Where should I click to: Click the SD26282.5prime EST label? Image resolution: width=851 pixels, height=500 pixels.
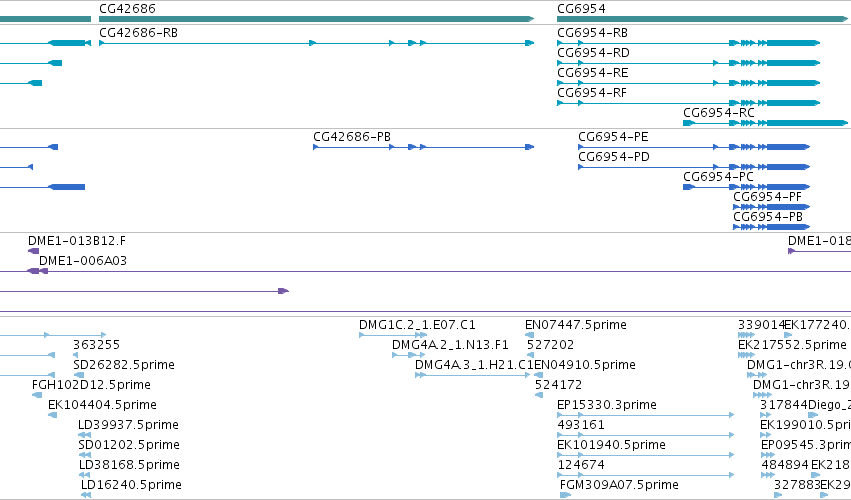coord(124,365)
